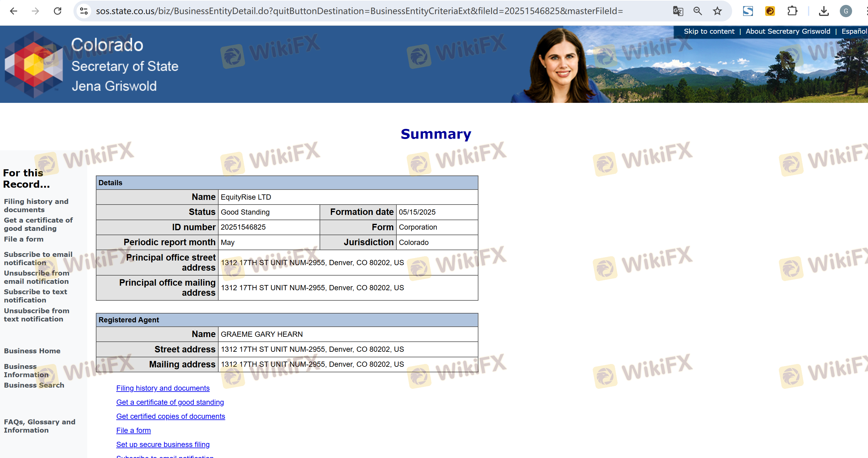Go back using the browser back arrow
Image resolution: width=868 pixels, height=458 pixels.
(13, 11)
